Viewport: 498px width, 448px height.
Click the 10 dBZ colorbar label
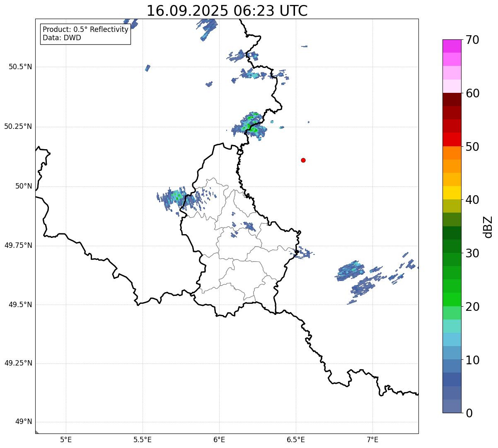tap(472, 360)
